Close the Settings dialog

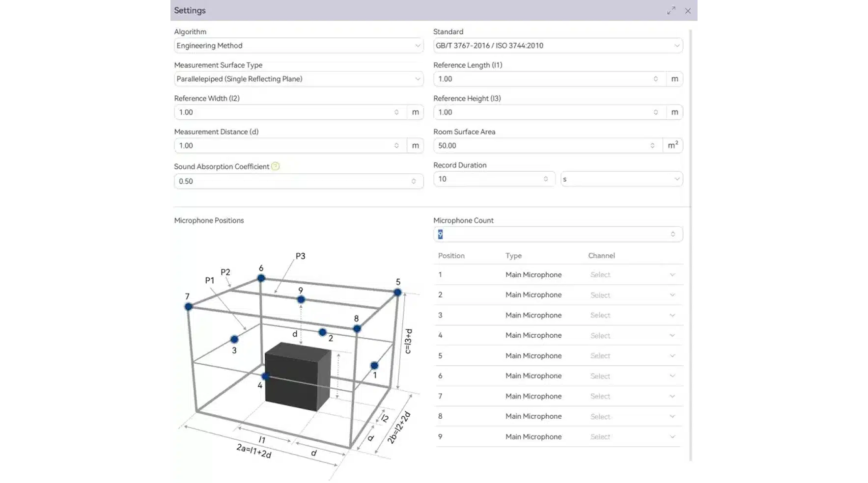tap(688, 10)
